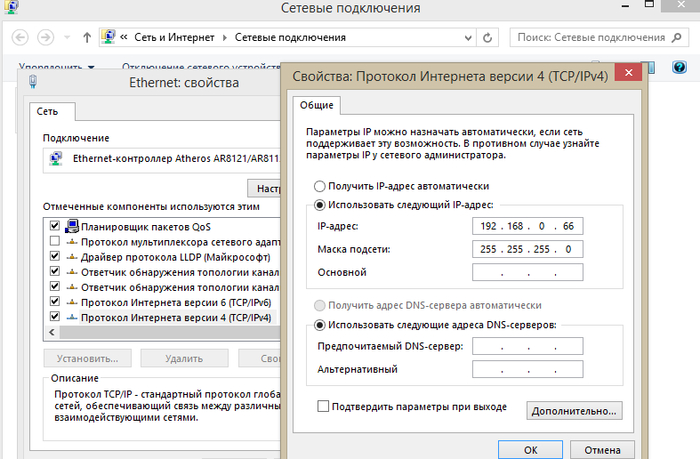Open the 'Упорядочить' dropdown menu
Image resolution: width=700 pixels, height=459 pixels.
click(57, 68)
